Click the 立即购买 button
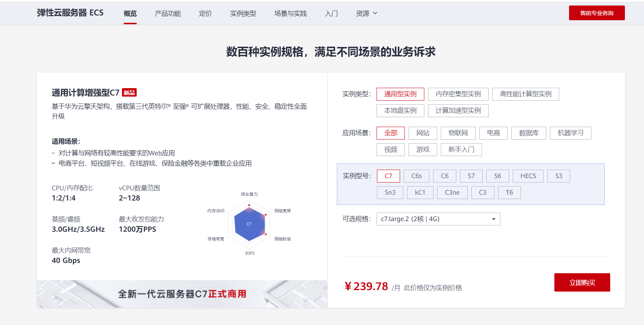The image size is (644, 325). tap(582, 282)
